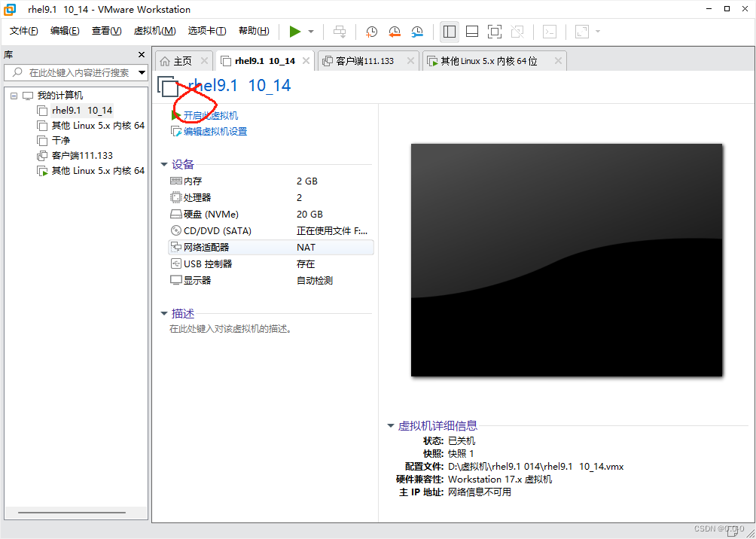Select the USB 控制器 device row

click(270, 264)
